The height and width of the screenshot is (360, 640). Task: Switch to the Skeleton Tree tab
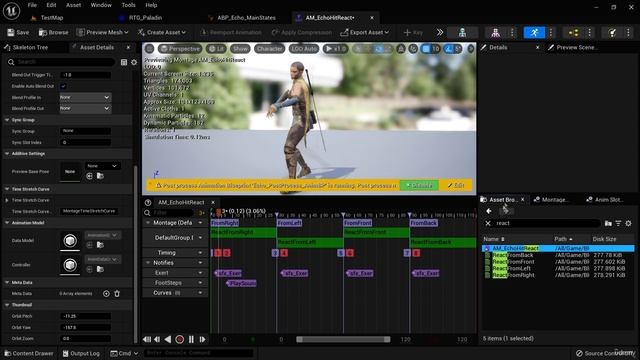tap(30, 47)
